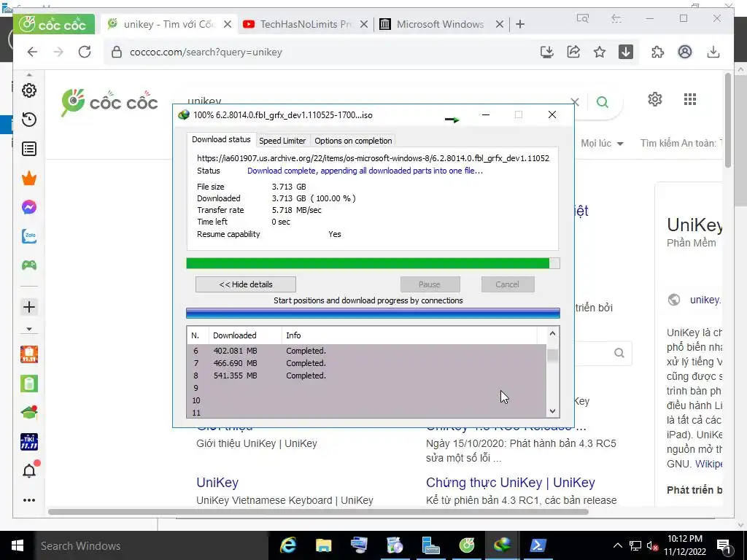Select the Download status tab
The height and width of the screenshot is (560, 747).
pyautogui.click(x=221, y=139)
